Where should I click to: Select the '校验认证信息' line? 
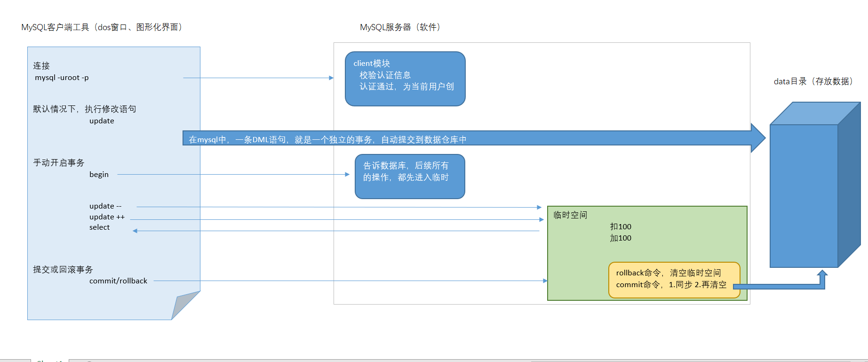385,75
